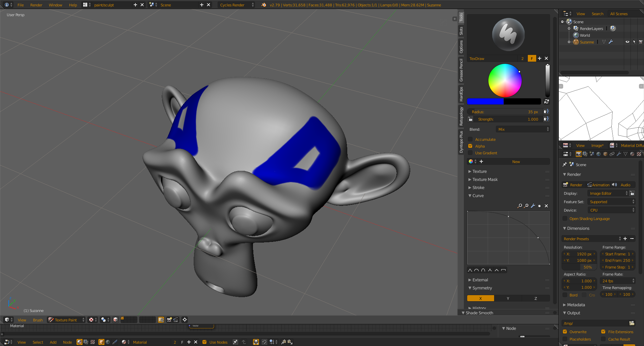This screenshot has width=644, height=346.
Task: Switch to the Slots tab
Action: (x=461, y=31)
